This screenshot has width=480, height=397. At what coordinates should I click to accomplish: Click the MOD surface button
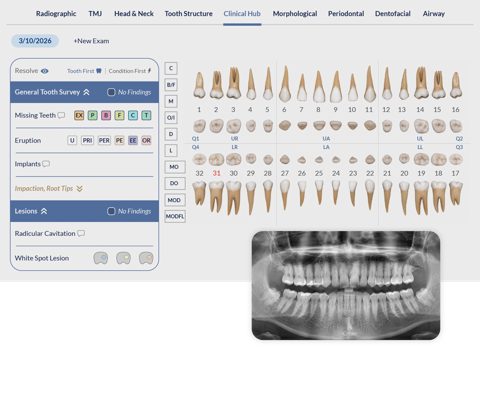(x=175, y=200)
